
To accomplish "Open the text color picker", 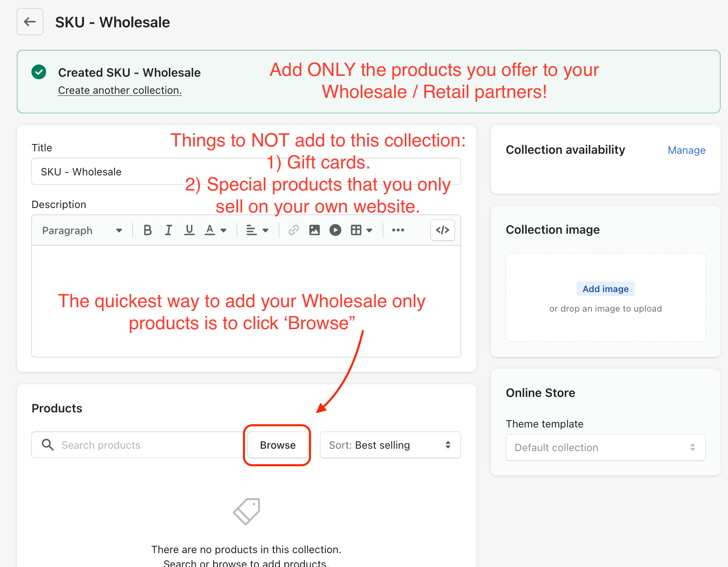I will (215, 230).
